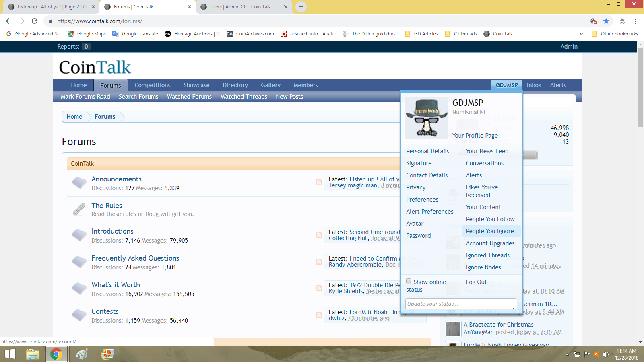Open the Directory nav tab
The width and height of the screenshot is (644, 362).
pos(235,85)
